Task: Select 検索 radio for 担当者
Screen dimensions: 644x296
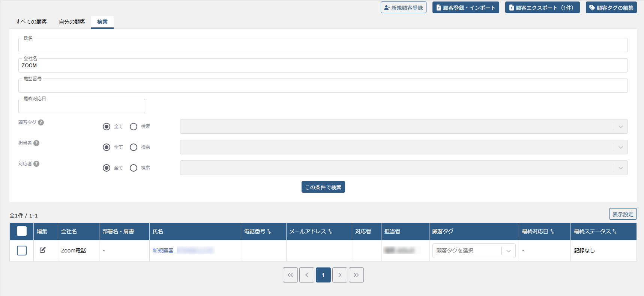Action: click(x=134, y=147)
